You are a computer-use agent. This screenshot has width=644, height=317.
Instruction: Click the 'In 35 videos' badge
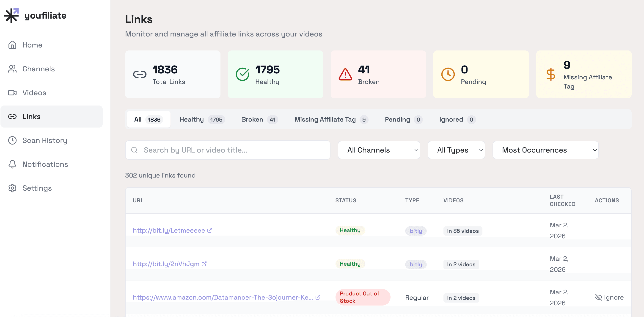[x=462, y=231]
